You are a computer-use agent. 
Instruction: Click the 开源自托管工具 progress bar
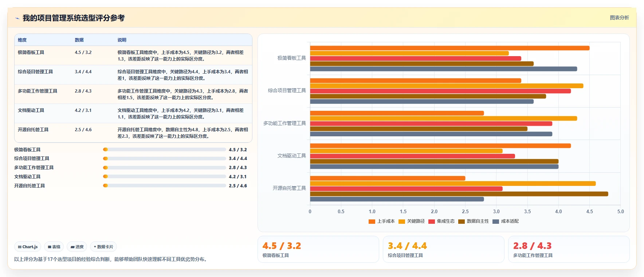[x=165, y=186]
